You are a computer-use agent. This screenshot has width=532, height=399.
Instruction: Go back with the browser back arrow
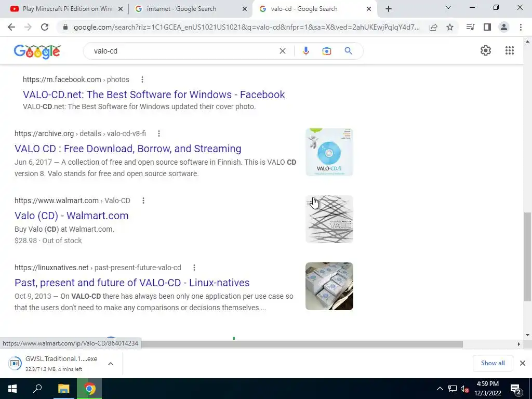pos(11,27)
